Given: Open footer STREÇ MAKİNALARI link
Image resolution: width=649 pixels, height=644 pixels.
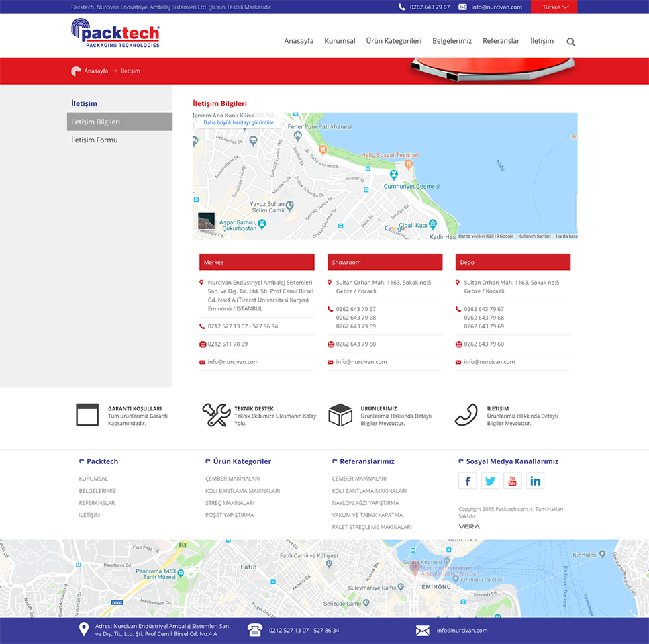Looking at the screenshot, I should pos(230,503).
